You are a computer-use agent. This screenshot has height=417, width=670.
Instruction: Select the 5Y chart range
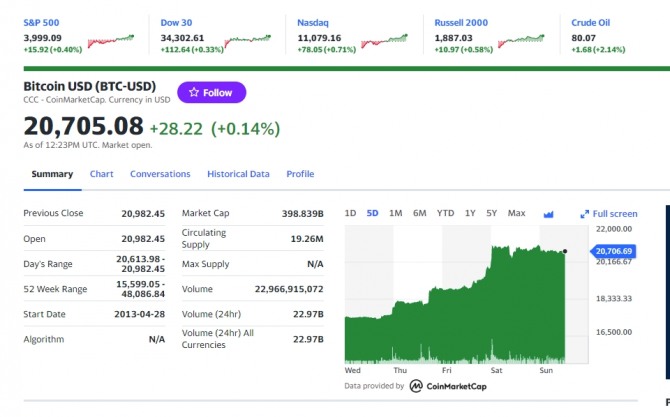pyautogui.click(x=491, y=213)
